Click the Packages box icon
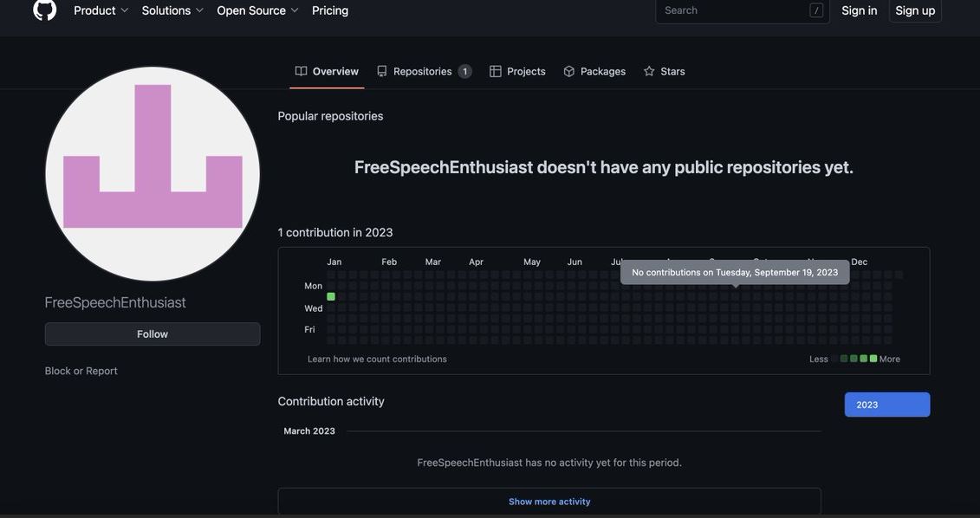The width and height of the screenshot is (980, 518). 569,71
